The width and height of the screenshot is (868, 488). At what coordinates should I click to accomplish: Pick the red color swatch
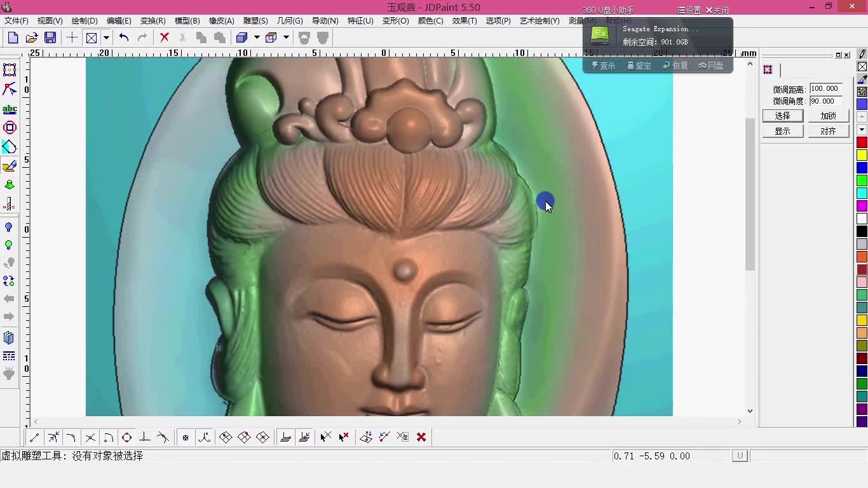[862, 142]
